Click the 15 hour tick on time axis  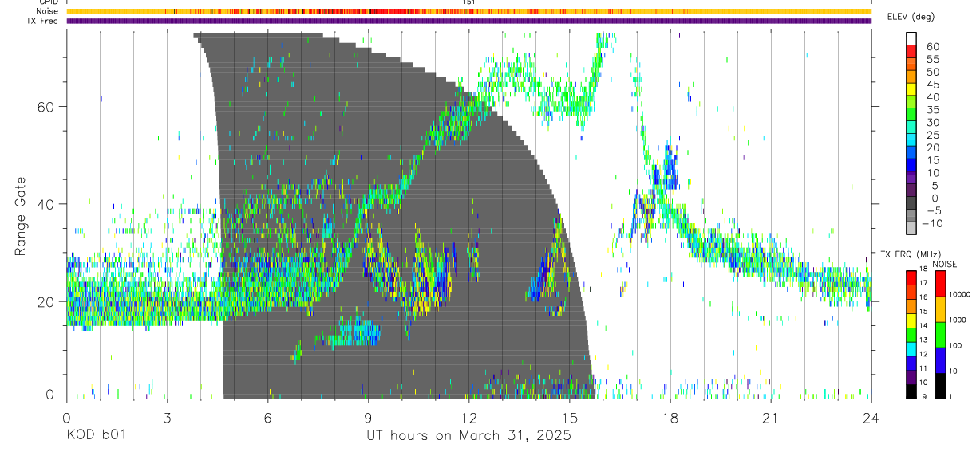coord(570,417)
